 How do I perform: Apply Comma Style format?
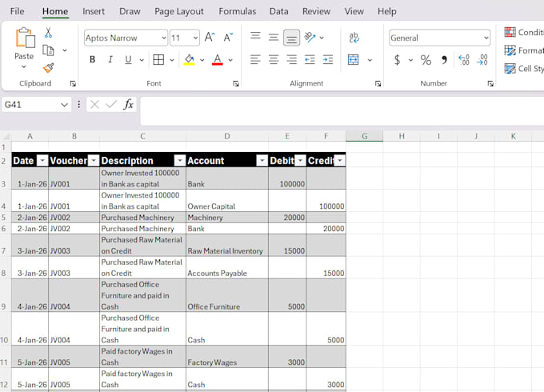coord(445,60)
